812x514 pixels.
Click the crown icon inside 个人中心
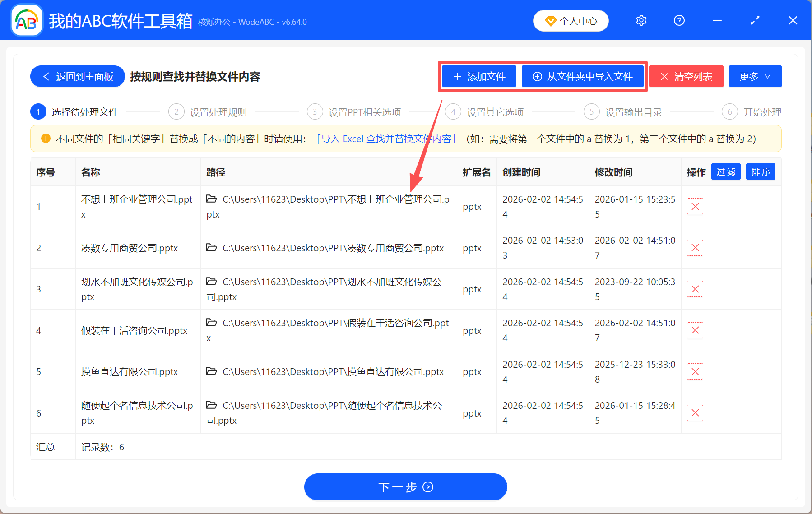(x=550, y=21)
